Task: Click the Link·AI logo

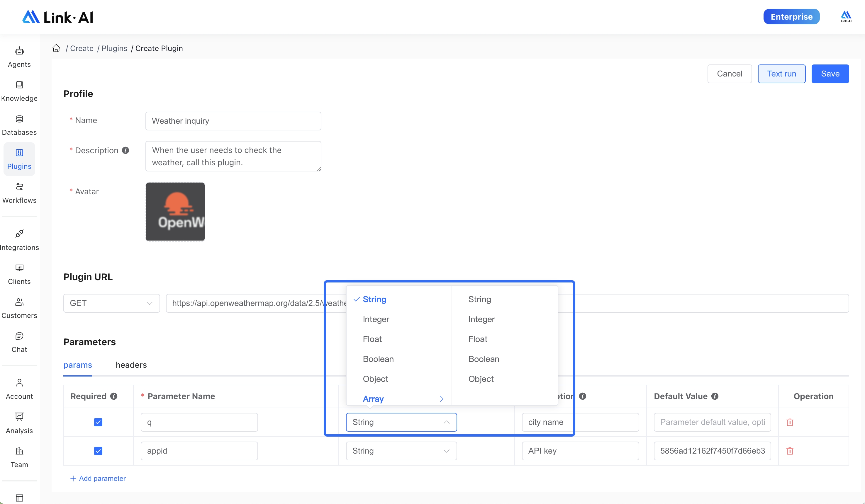Action: [58, 17]
